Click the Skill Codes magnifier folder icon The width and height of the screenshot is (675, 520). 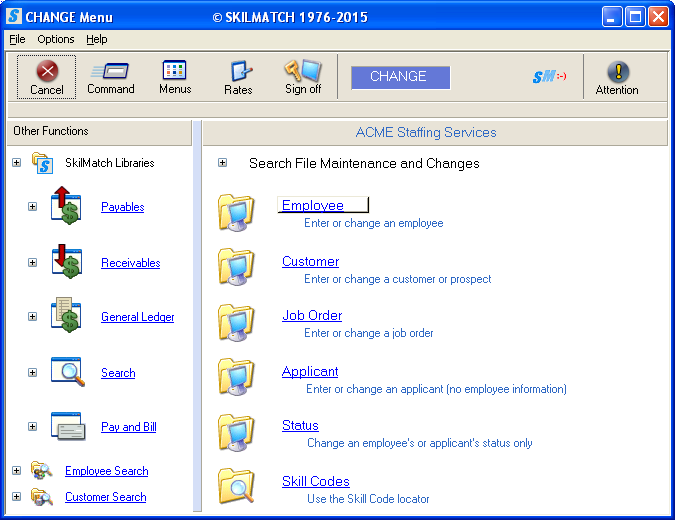pos(236,486)
